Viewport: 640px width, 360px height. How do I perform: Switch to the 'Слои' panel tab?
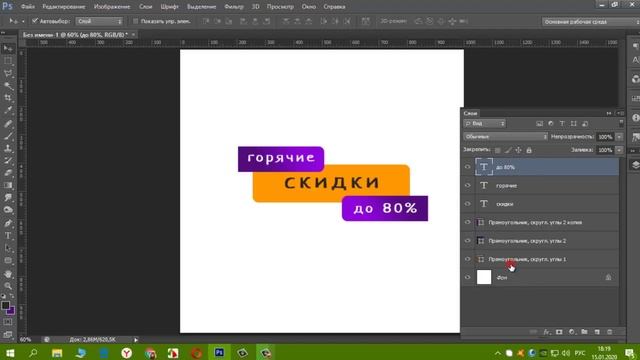(x=470, y=113)
